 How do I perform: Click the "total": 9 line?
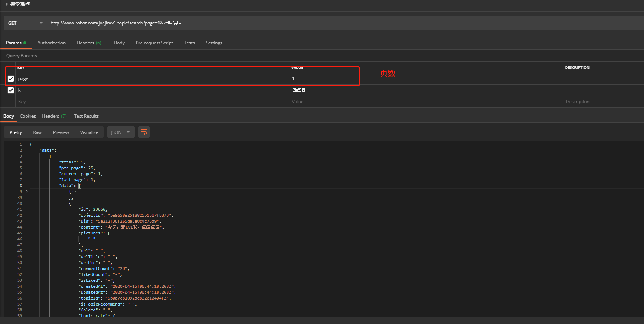[x=72, y=162]
